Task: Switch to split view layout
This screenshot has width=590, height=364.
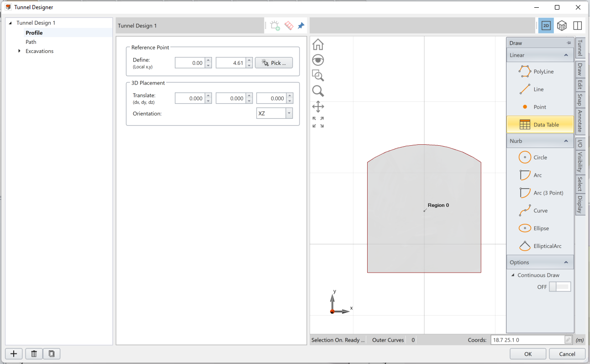Action: coord(577,26)
